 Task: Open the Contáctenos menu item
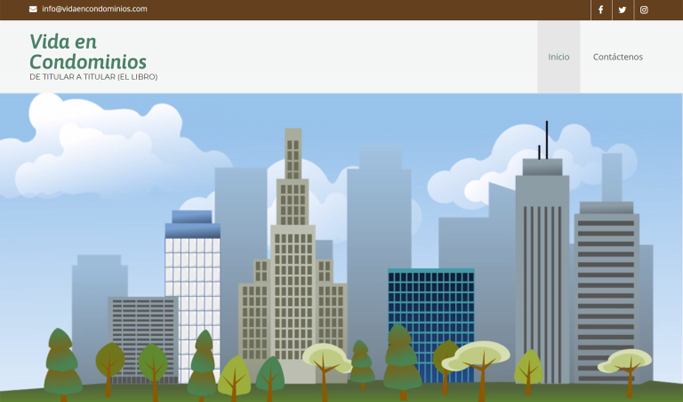coord(618,57)
